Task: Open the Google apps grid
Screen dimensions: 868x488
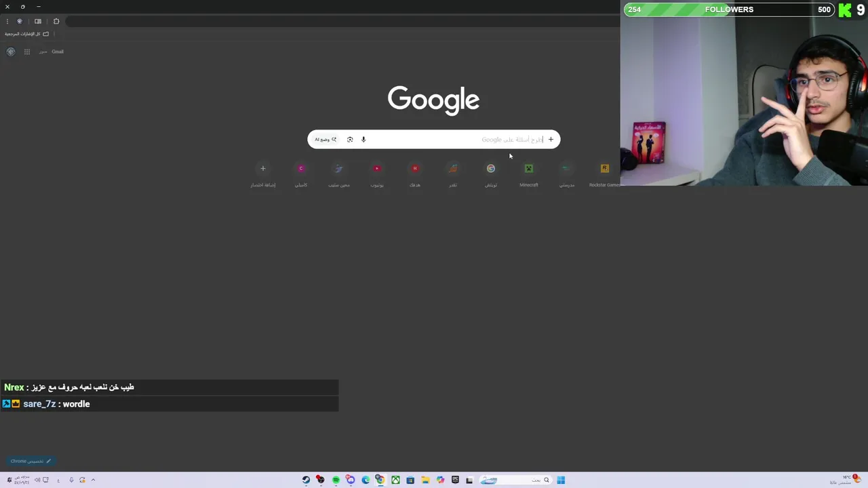Action: [27, 52]
